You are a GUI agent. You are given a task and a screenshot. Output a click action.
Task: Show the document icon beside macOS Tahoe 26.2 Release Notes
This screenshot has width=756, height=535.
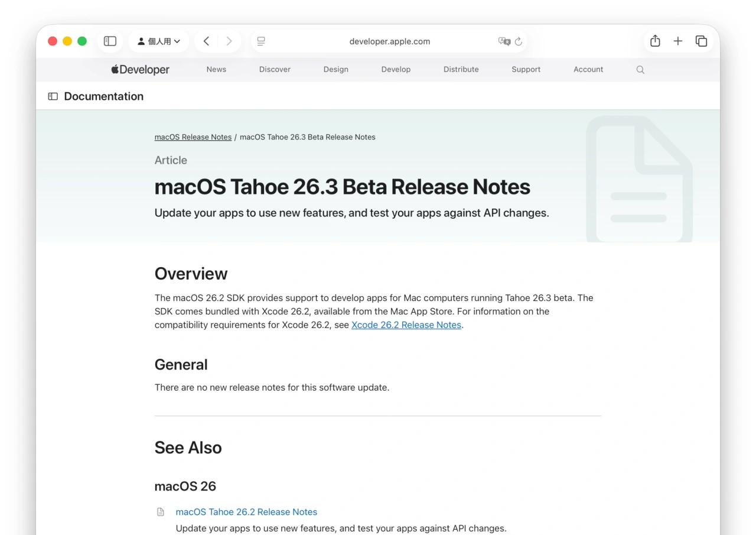(x=160, y=512)
